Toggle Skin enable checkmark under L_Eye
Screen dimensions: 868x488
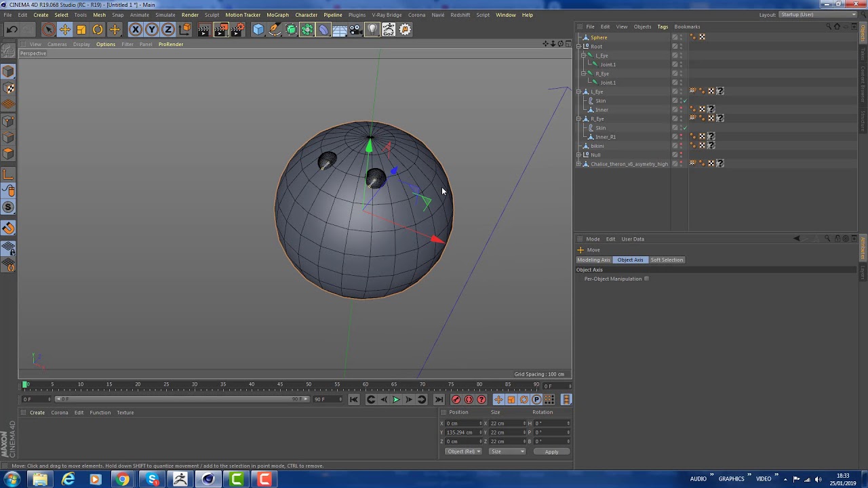click(x=685, y=100)
